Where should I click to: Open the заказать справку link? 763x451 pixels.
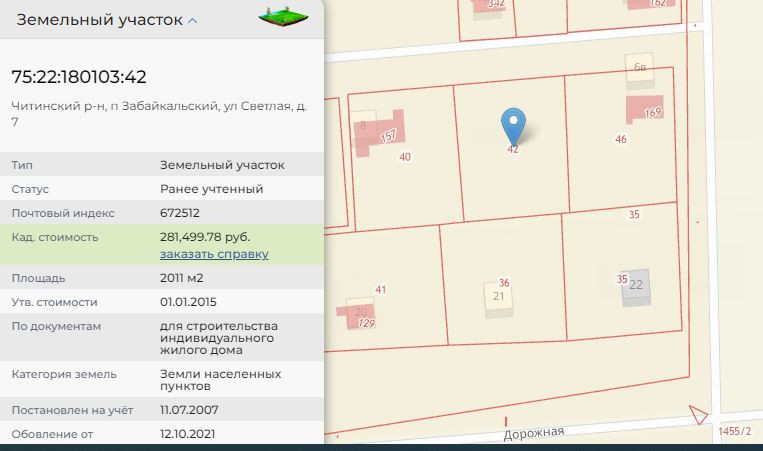[214, 254]
